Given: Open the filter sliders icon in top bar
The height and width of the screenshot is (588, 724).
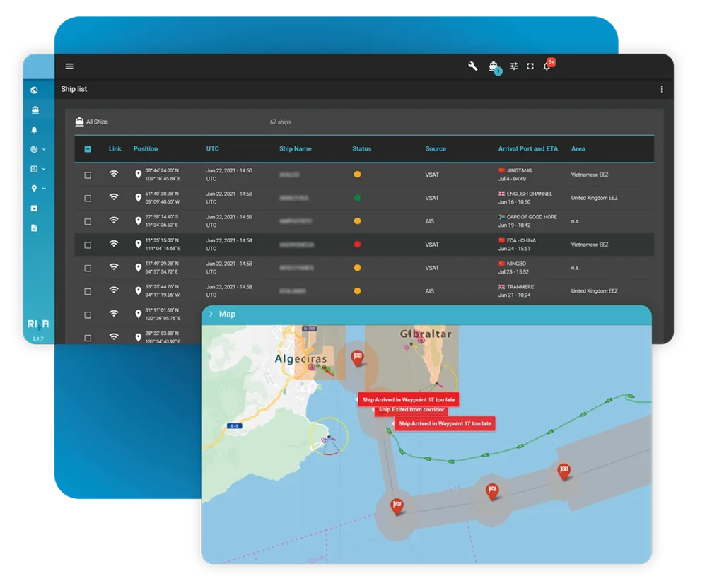Looking at the screenshot, I should coord(514,66).
